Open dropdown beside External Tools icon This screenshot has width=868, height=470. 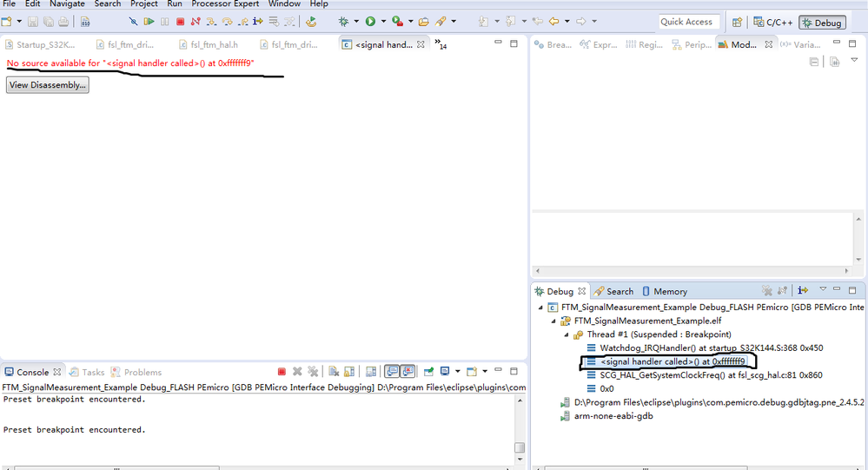click(x=410, y=22)
